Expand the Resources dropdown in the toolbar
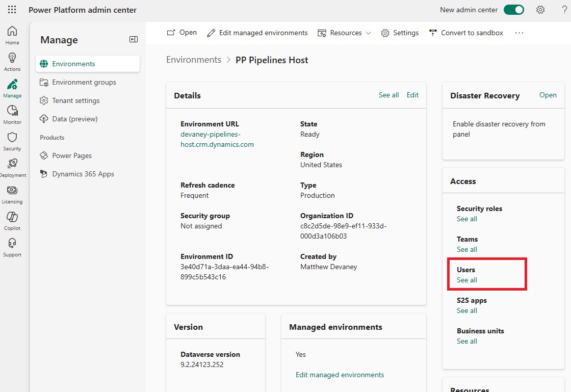This screenshot has height=392, width=571. [x=345, y=33]
